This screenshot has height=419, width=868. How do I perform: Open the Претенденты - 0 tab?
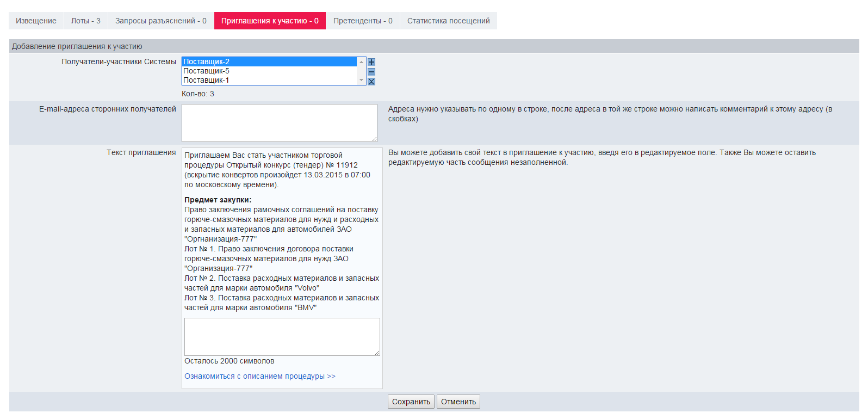click(x=363, y=21)
